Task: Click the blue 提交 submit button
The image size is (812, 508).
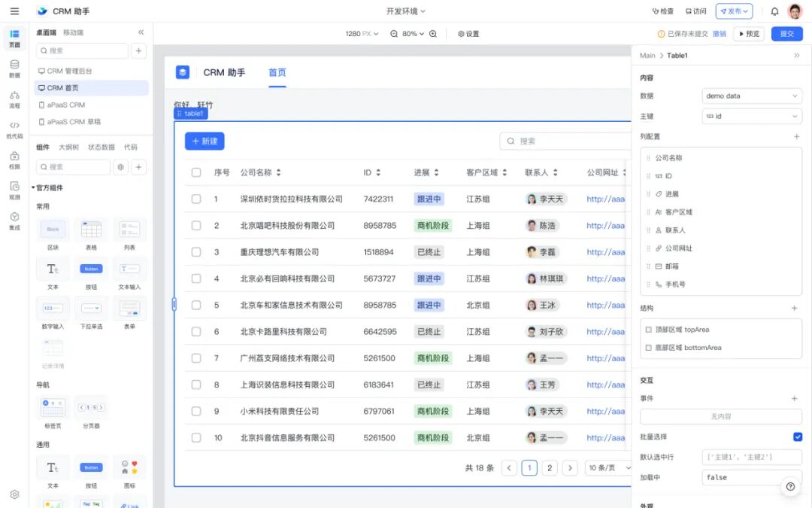Action: (786, 34)
